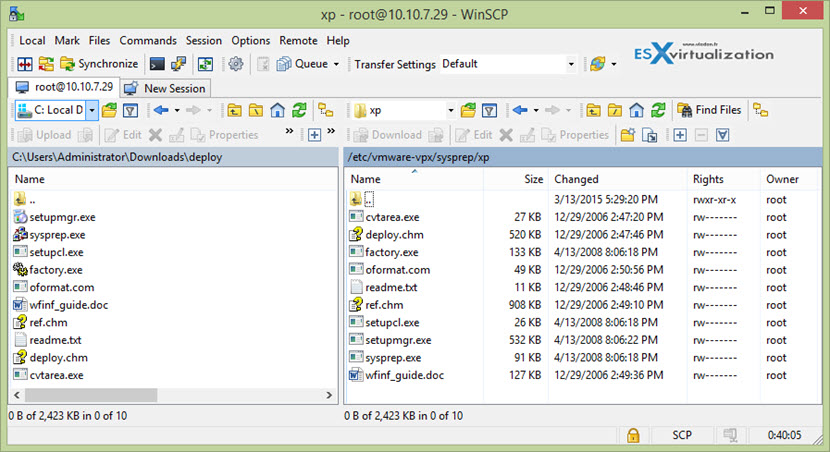The width and height of the screenshot is (830, 452).
Task: Click local panel Filter icon
Action: tap(130, 110)
